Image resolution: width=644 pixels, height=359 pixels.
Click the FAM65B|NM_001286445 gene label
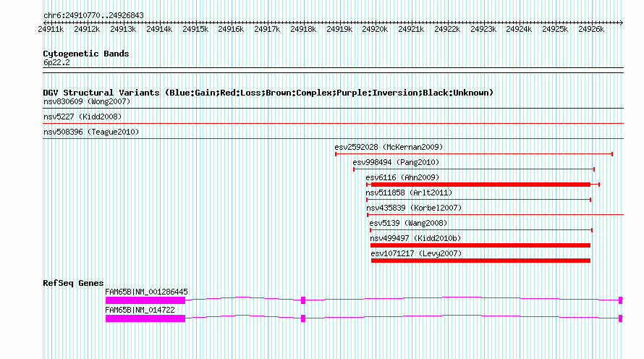click(146, 292)
